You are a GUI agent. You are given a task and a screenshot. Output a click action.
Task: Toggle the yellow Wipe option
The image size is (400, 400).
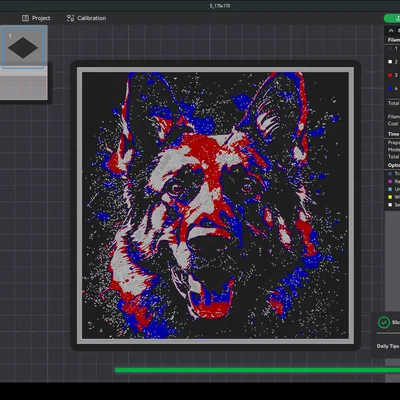390,197
